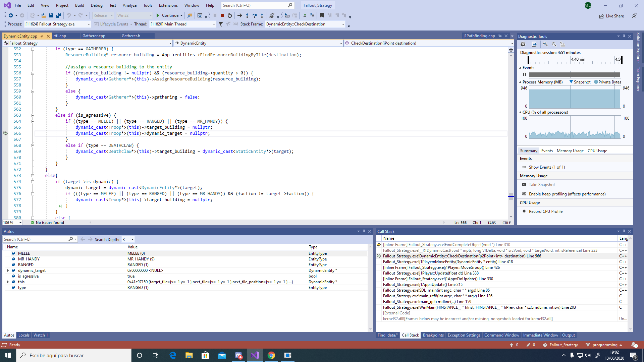Viewport: 644px width, 362px height.
Task: Open the Search Depth dropdown in Autos
Action: [x=132, y=239]
